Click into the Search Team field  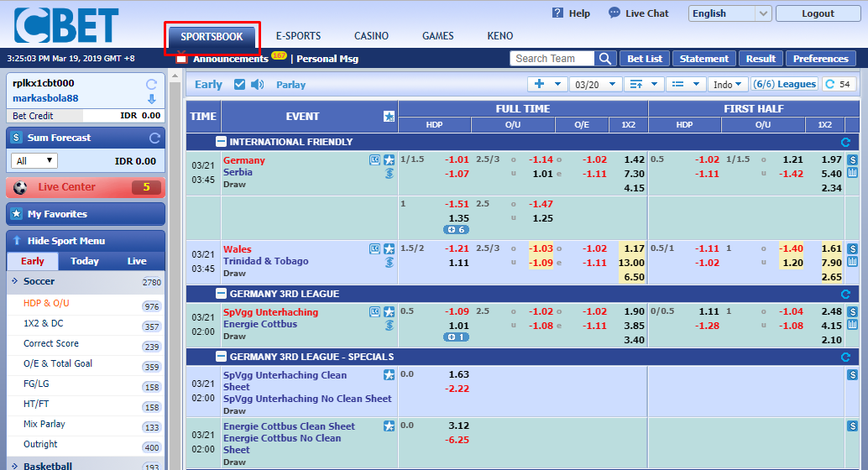(552, 59)
